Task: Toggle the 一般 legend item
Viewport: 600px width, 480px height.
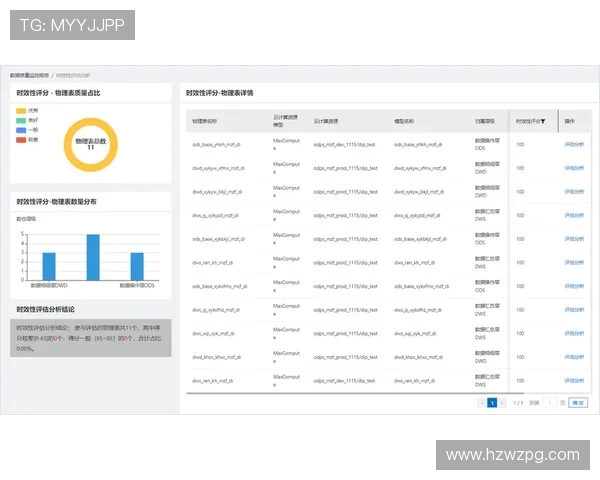Action: click(x=28, y=130)
